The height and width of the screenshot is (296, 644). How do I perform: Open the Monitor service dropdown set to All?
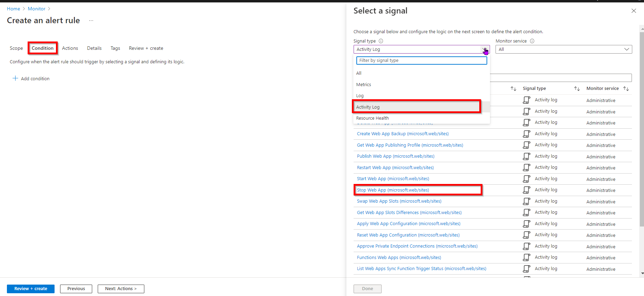[x=564, y=49]
